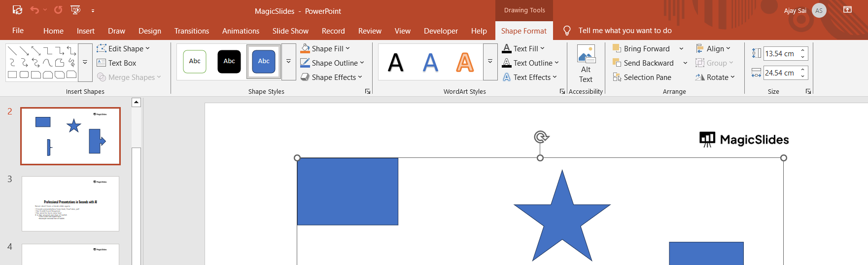Select the black Abc shape style
The height and width of the screenshot is (265, 868).
[229, 62]
